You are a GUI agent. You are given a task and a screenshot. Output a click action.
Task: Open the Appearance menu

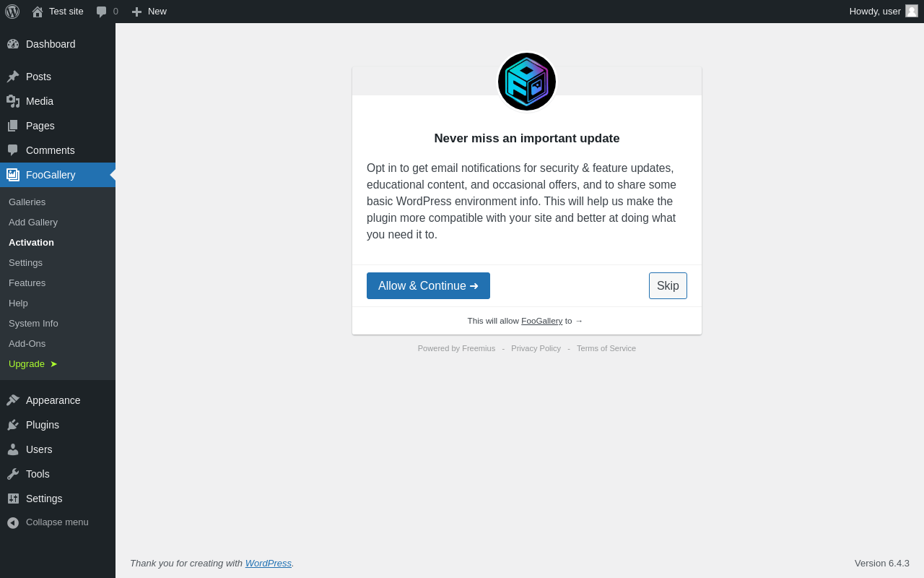pos(58,400)
